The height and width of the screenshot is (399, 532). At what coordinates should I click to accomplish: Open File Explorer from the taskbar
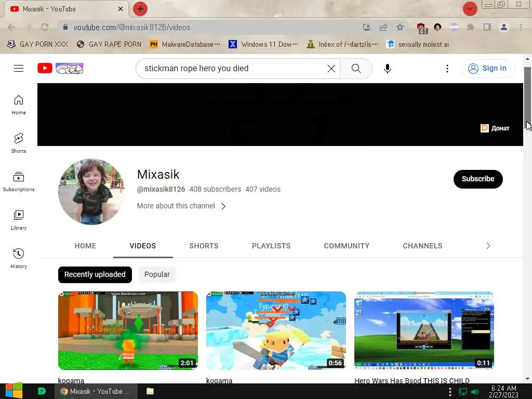tap(150, 391)
